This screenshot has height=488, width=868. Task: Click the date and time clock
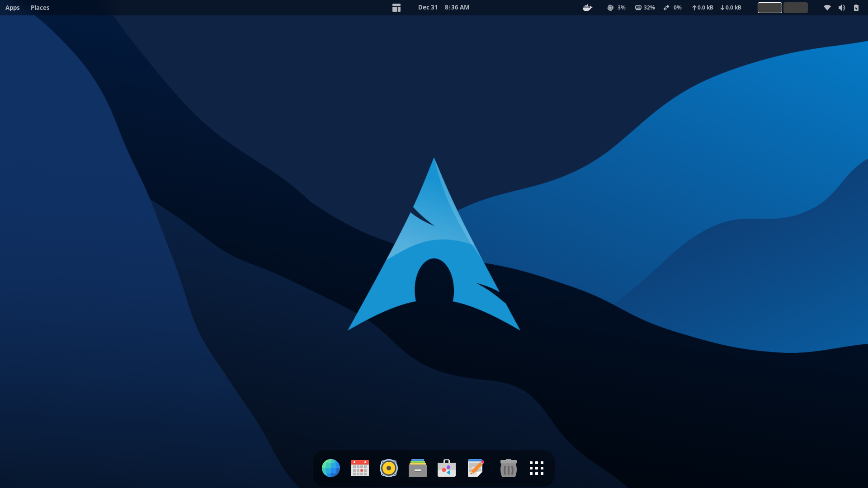pos(443,8)
